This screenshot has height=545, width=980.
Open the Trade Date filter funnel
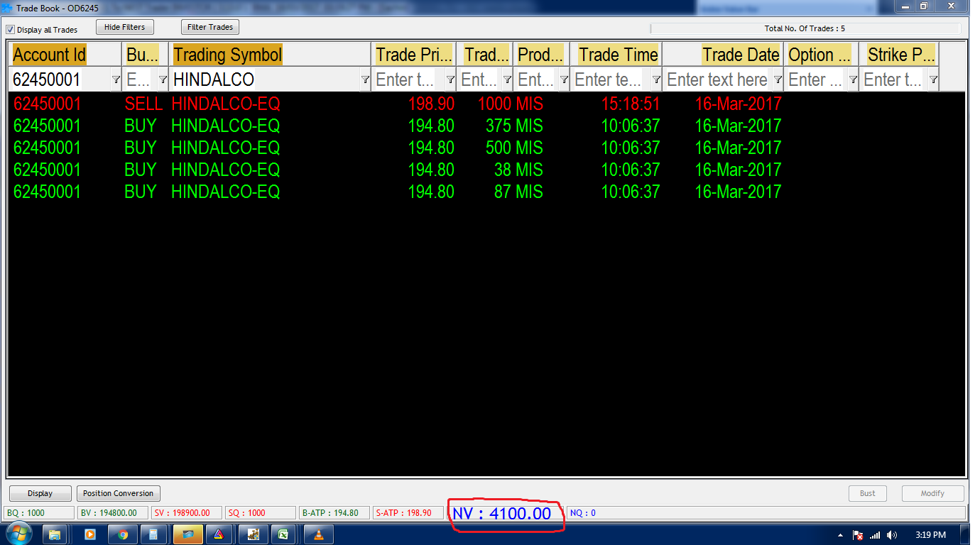[x=778, y=79]
